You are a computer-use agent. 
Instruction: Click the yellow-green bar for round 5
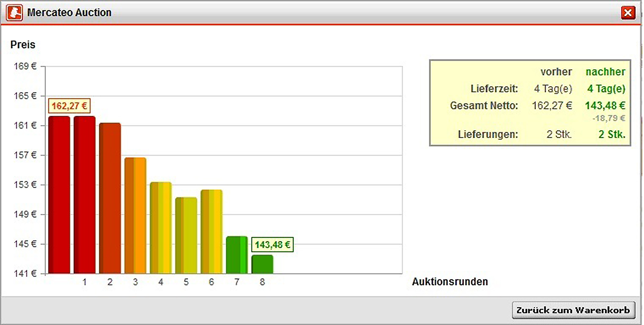(x=186, y=235)
